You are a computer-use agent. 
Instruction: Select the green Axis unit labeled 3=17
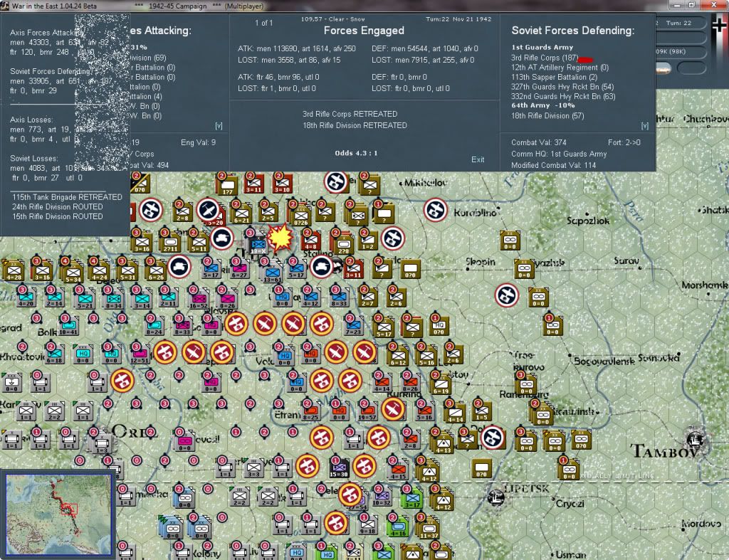point(412,498)
